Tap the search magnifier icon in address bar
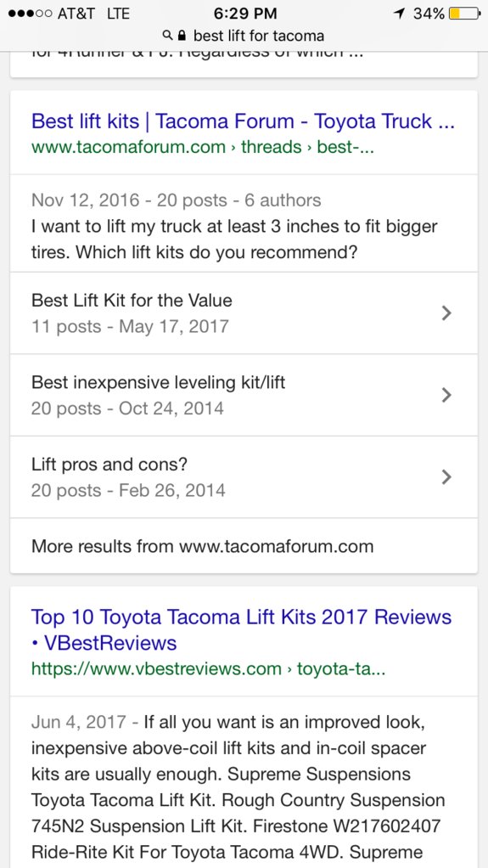 point(168,37)
